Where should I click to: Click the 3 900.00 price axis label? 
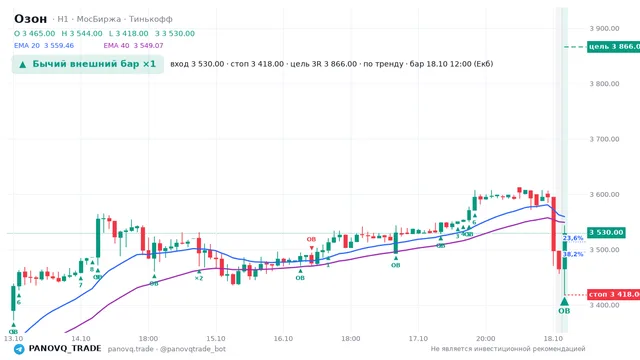pyautogui.click(x=604, y=29)
